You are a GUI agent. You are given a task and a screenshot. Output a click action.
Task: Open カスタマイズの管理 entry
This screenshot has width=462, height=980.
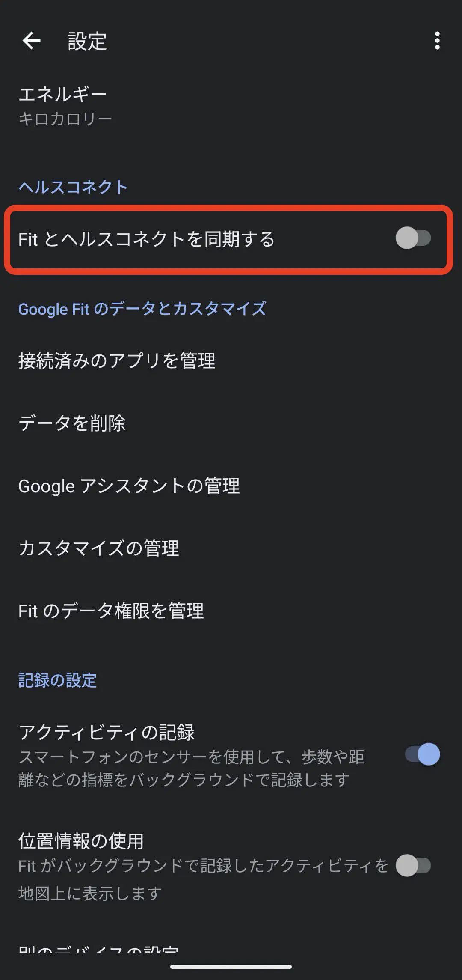[98, 548]
